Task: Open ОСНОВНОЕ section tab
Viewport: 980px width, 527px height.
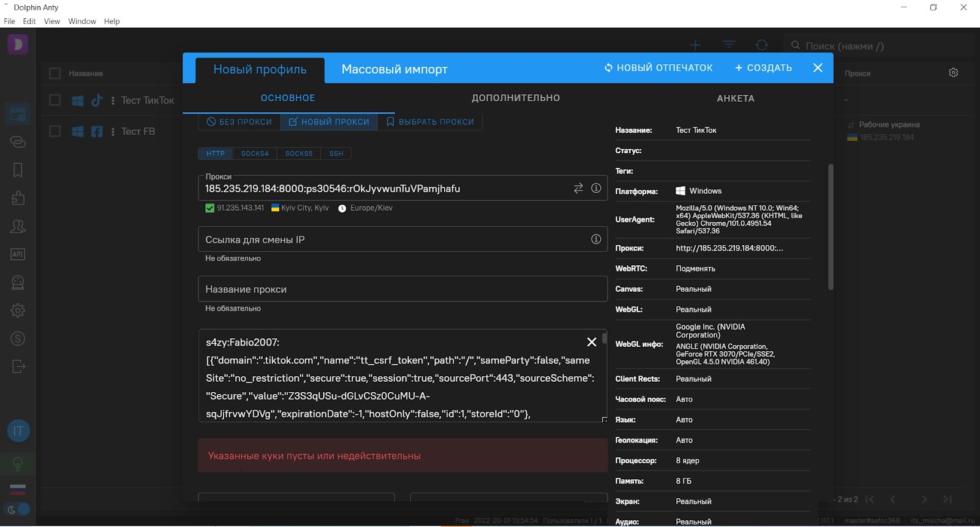Action: tap(288, 98)
